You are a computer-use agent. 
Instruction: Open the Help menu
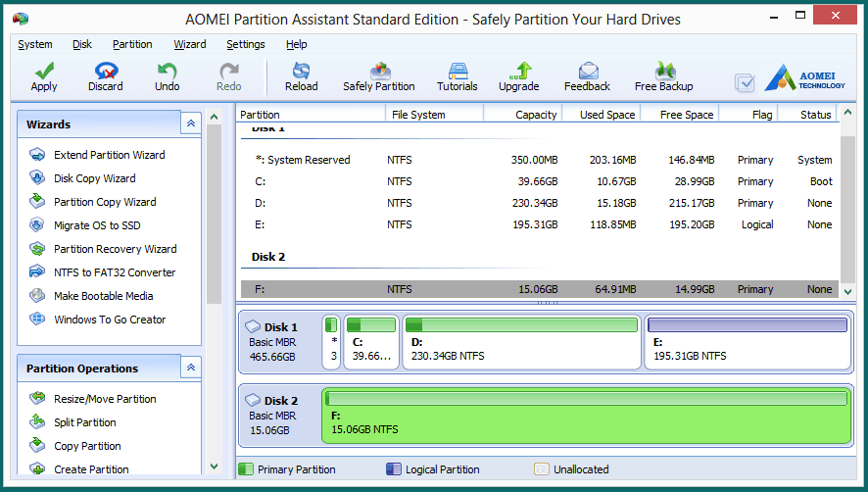click(297, 44)
